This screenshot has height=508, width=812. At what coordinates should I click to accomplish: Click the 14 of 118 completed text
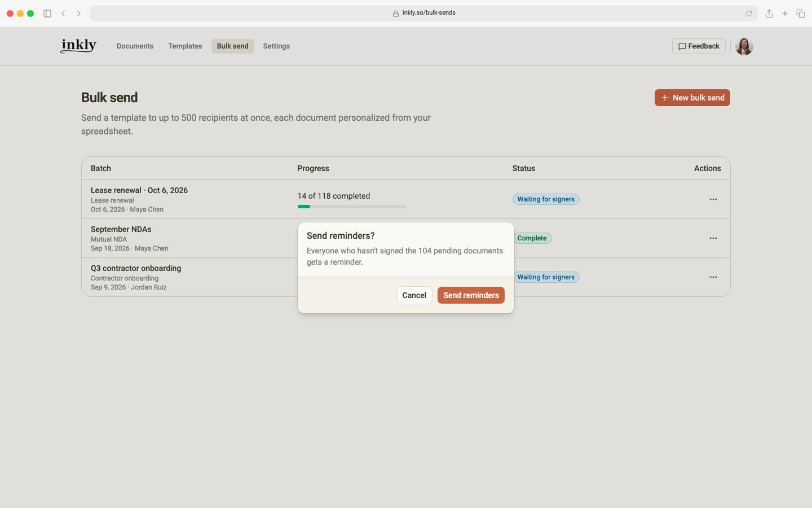point(334,196)
